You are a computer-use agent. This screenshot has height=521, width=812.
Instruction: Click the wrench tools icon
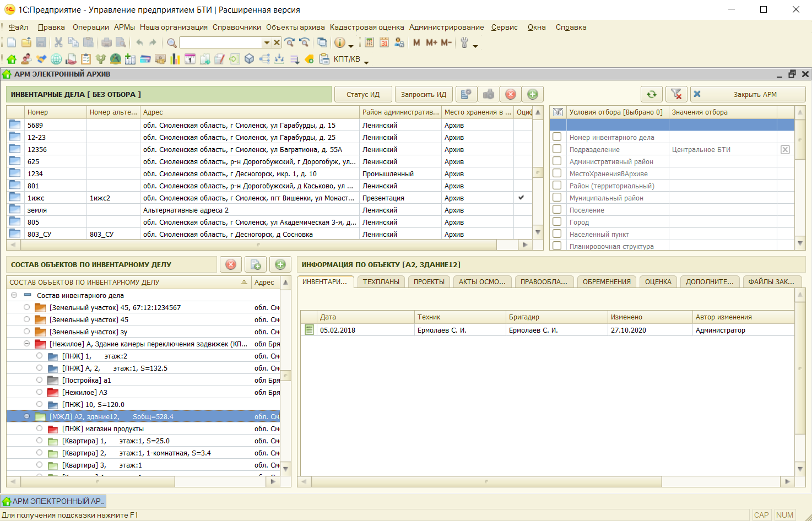[464, 42]
